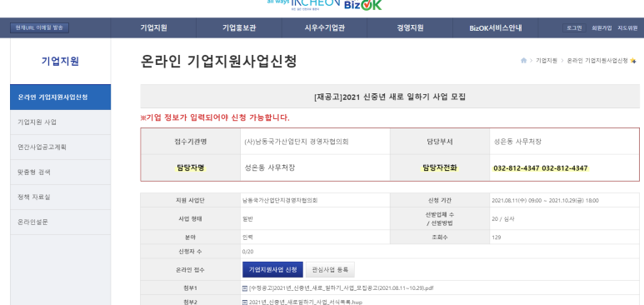
Task: Click the 0/20 applicant count
Action: click(247, 251)
